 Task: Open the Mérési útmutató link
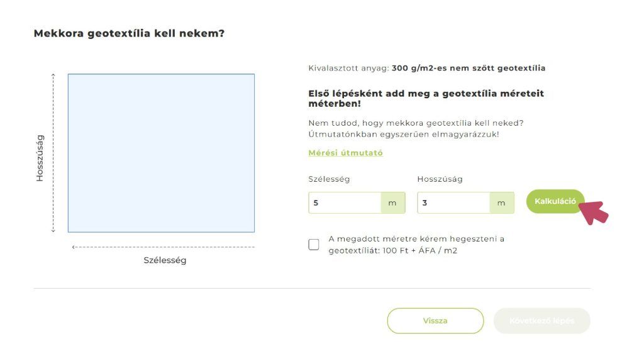point(345,153)
